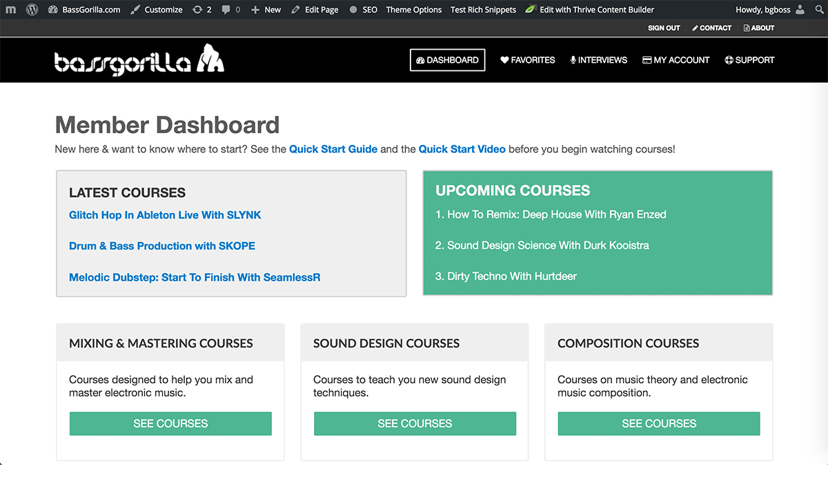Click the SOUND DESIGN COURSES heading

(386, 343)
